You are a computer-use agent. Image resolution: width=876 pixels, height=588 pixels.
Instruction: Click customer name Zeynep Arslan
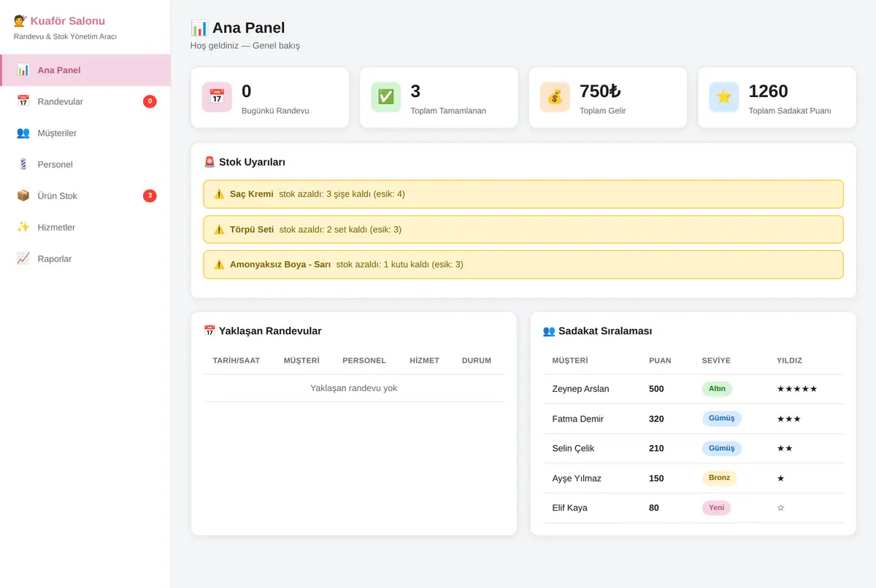coord(580,389)
